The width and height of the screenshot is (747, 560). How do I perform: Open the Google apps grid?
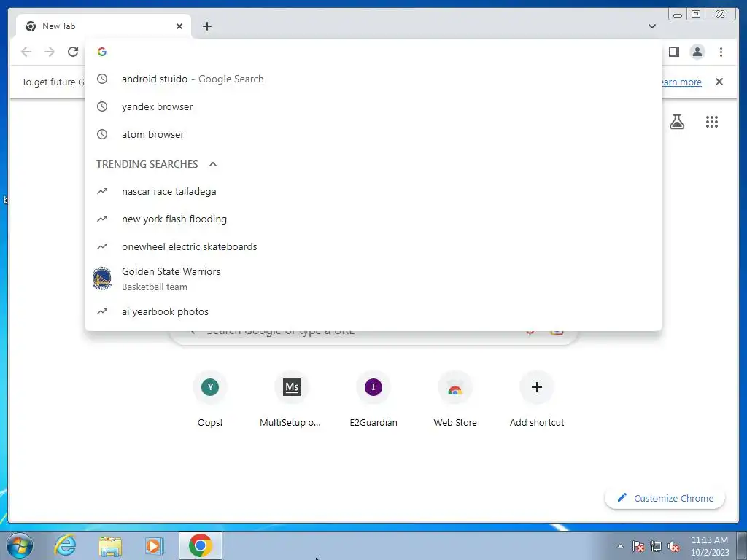pos(712,122)
